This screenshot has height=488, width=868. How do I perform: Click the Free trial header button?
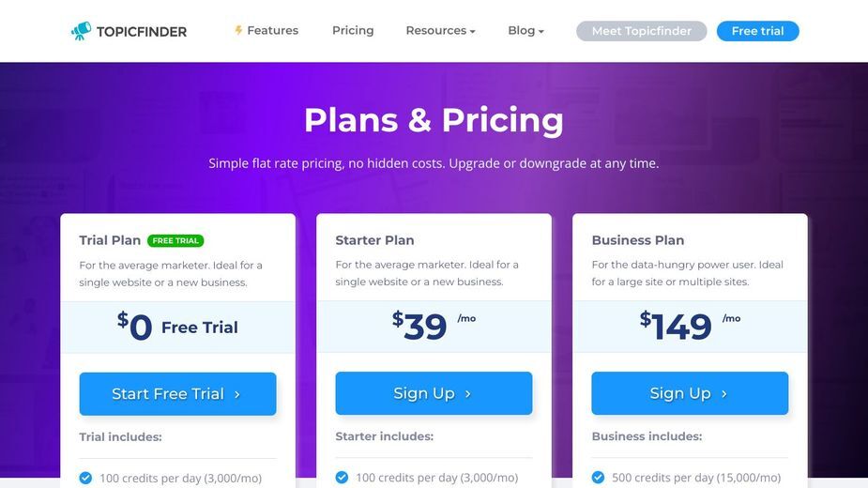coord(758,31)
